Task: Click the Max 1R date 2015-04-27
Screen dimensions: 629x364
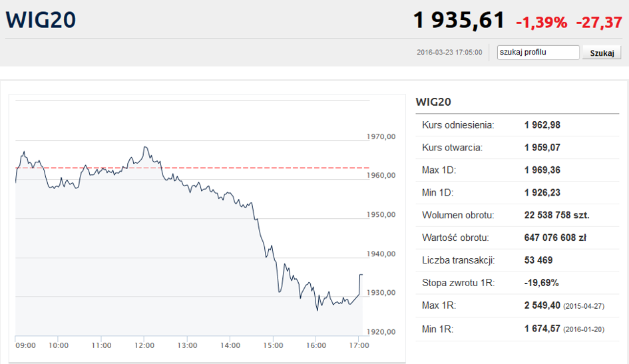Action: 584,306
